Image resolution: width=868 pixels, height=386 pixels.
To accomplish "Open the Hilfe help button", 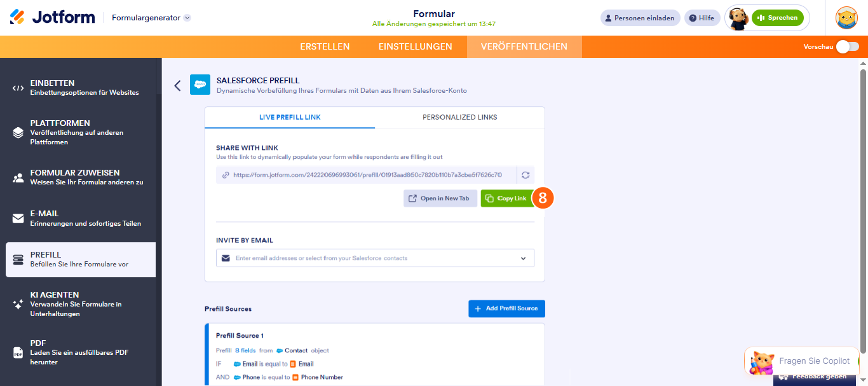I will 702,18.
